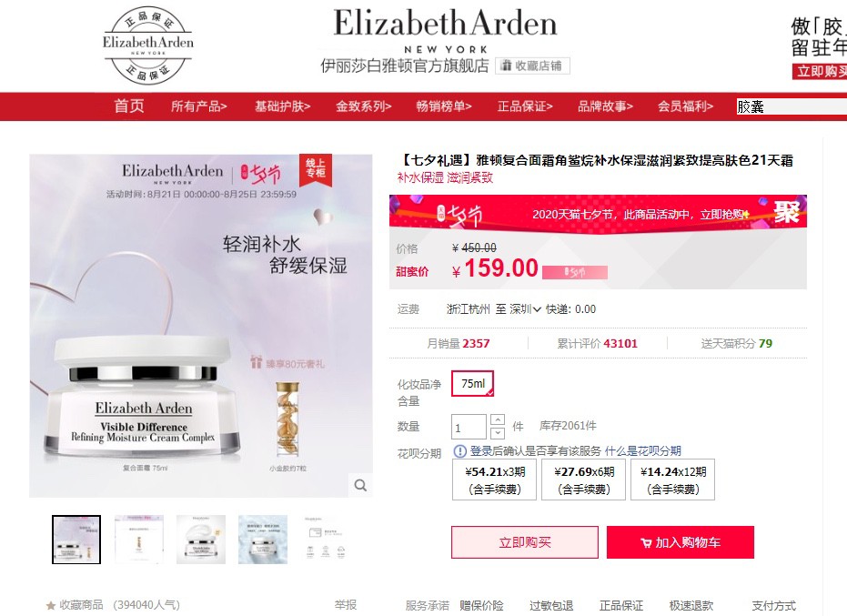The image size is (847, 616).
Task: Choose ¥14.24x12期 installment plan
Action: coord(672,480)
